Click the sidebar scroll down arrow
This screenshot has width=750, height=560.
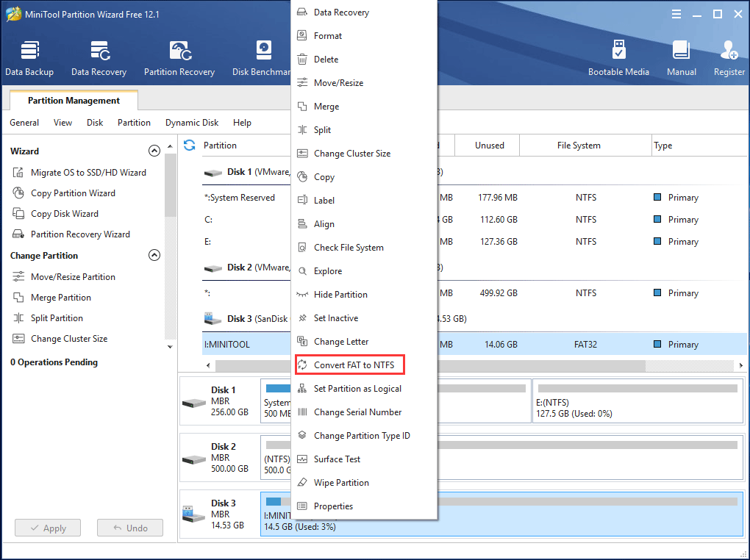(x=171, y=347)
